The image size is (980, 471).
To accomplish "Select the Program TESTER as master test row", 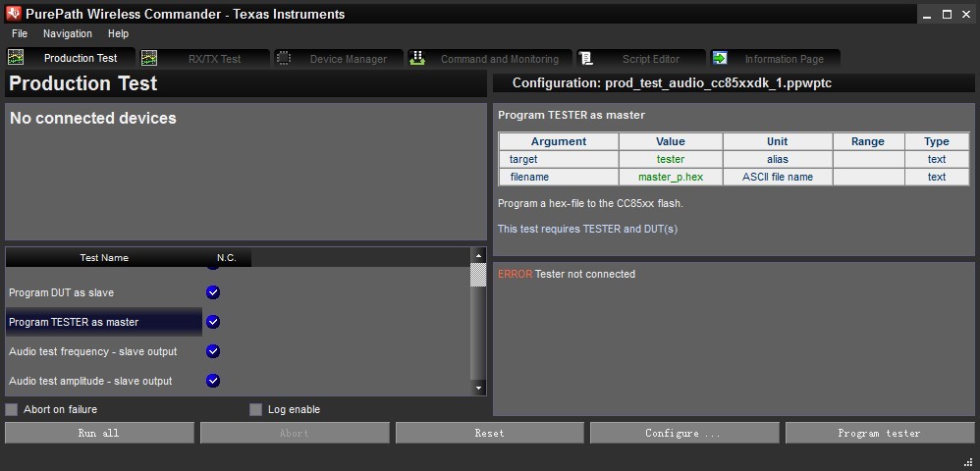I will 104,322.
